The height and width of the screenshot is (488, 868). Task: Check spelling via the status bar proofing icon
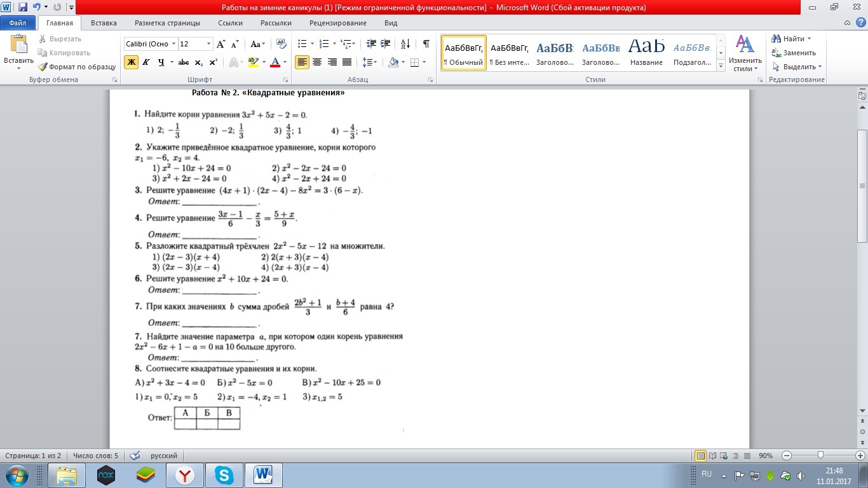click(x=135, y=456)
